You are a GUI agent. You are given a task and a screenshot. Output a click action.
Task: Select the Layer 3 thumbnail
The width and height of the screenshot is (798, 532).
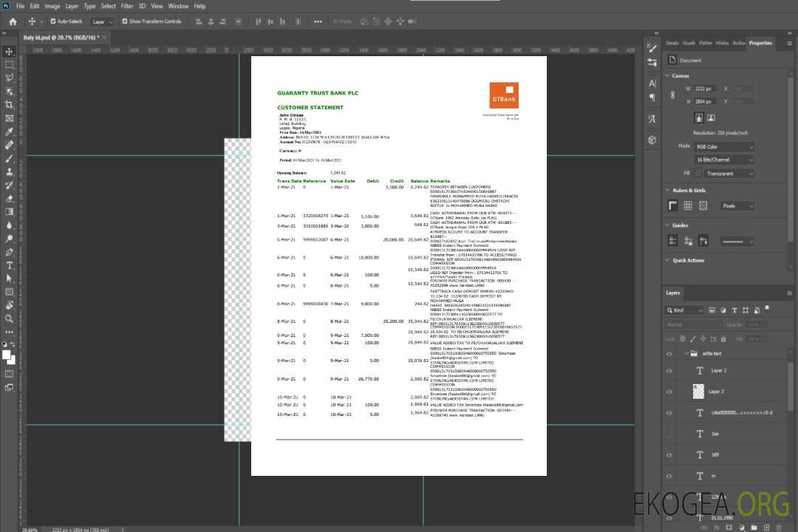point(699,391)
